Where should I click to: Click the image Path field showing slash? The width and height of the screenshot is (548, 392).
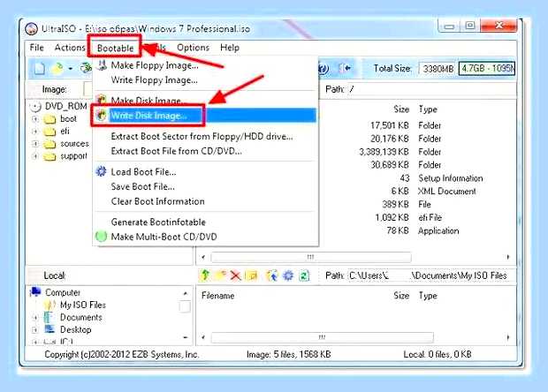coord(431,89)
